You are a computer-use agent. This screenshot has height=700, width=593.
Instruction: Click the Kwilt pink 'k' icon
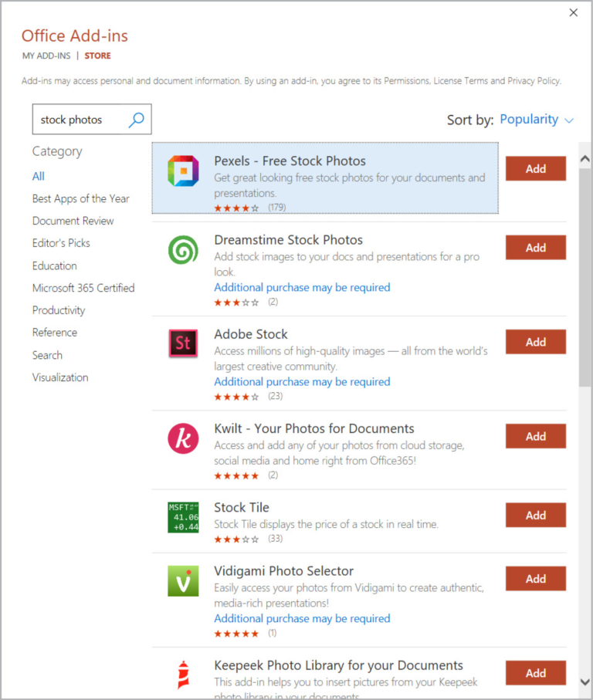pos(182,437)
